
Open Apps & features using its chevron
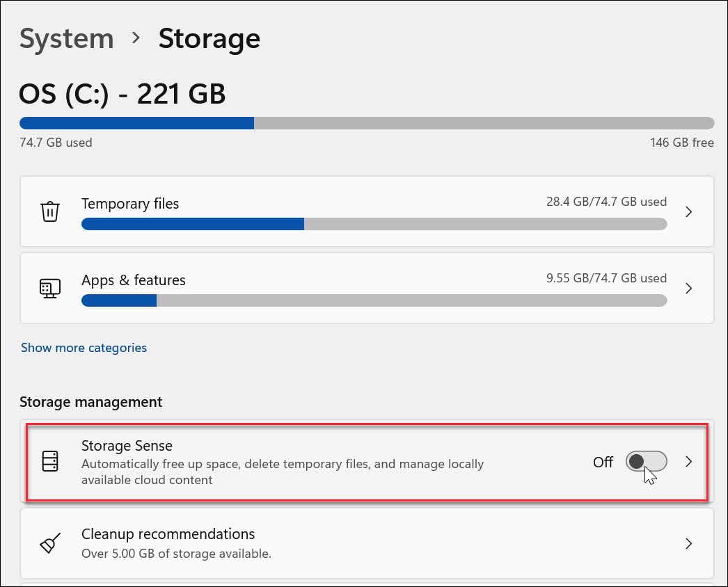coord(688,288)
